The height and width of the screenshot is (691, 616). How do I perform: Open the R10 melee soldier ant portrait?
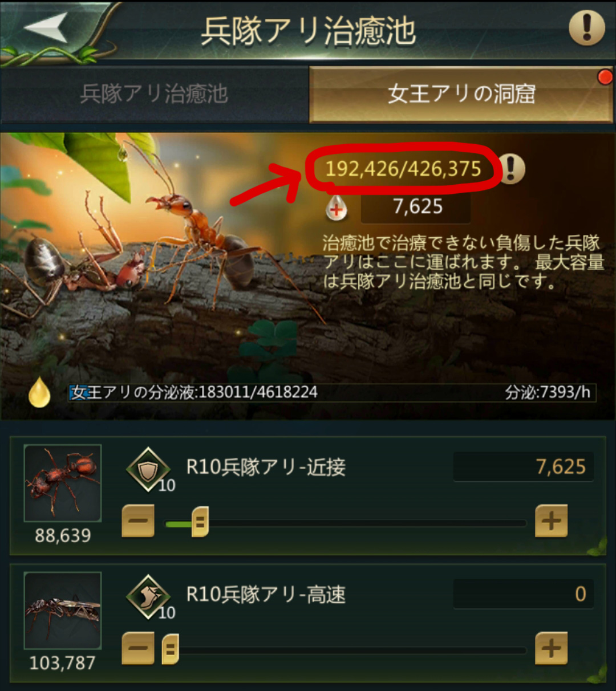point(63,483)
